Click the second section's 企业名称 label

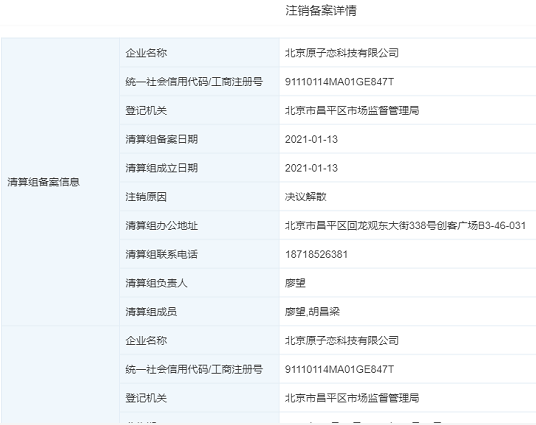pos(146,340)
